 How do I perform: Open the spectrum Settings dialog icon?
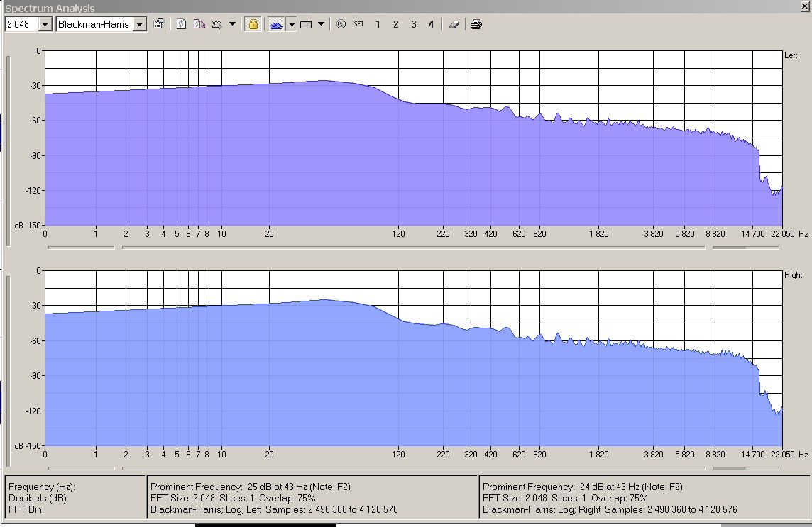pyautogui.click(x=158, y=24)
